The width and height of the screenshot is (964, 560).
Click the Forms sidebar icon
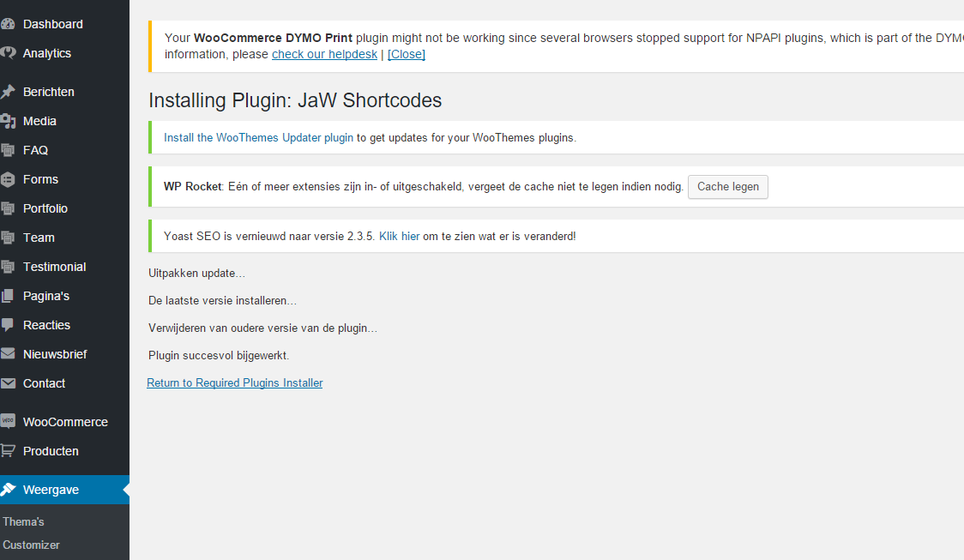(8, 179)
